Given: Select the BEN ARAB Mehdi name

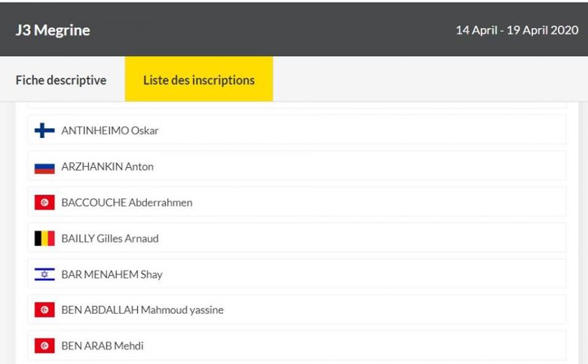Looking at the screenshot, I should tap(102, 346).
